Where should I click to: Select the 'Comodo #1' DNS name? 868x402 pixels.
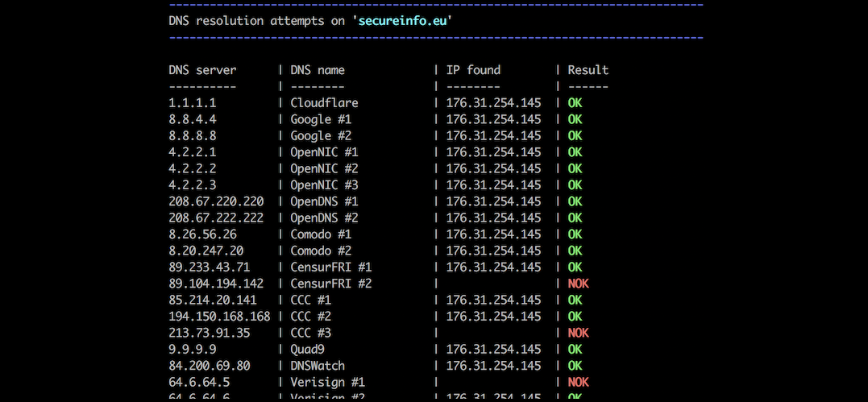coord(321,234)
